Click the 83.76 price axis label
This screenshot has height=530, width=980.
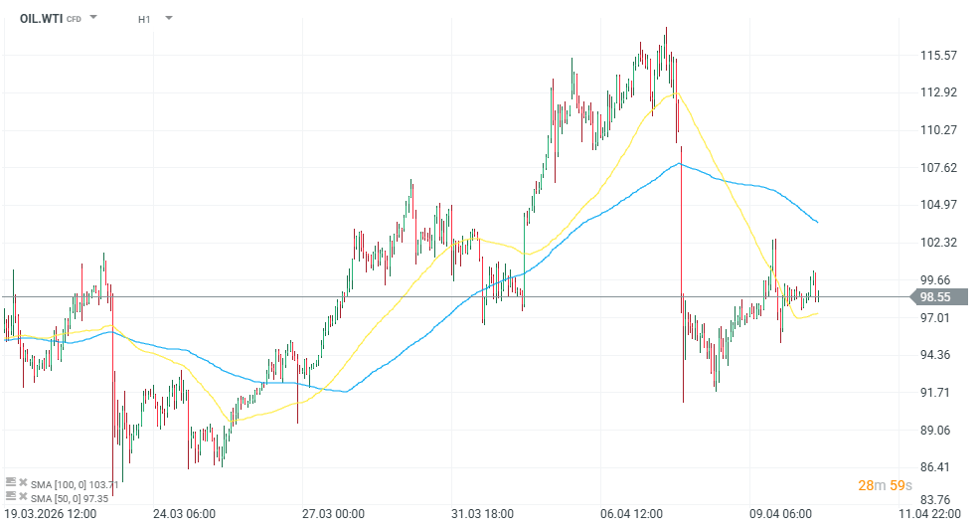point(938,500)
